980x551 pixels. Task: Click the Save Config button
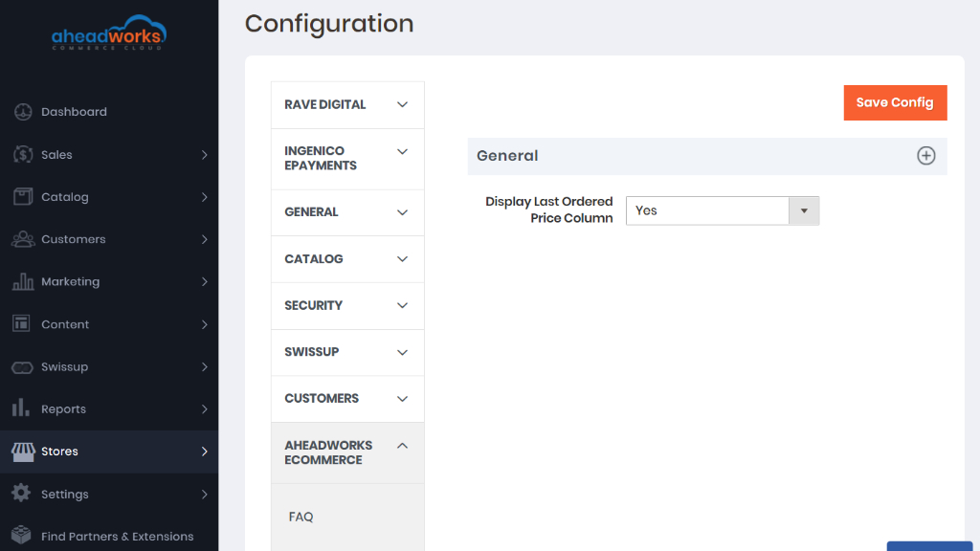(x=895, y=102)
